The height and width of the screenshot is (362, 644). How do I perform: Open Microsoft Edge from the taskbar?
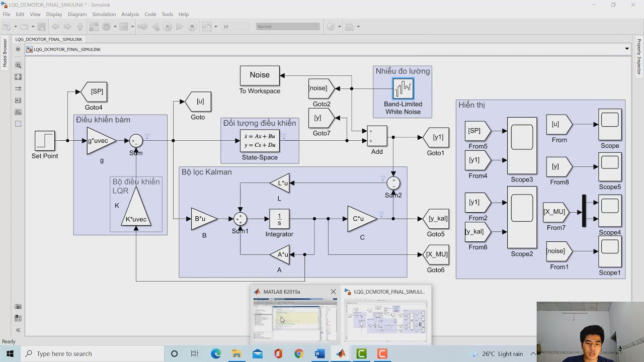click(x=216, y=353)
